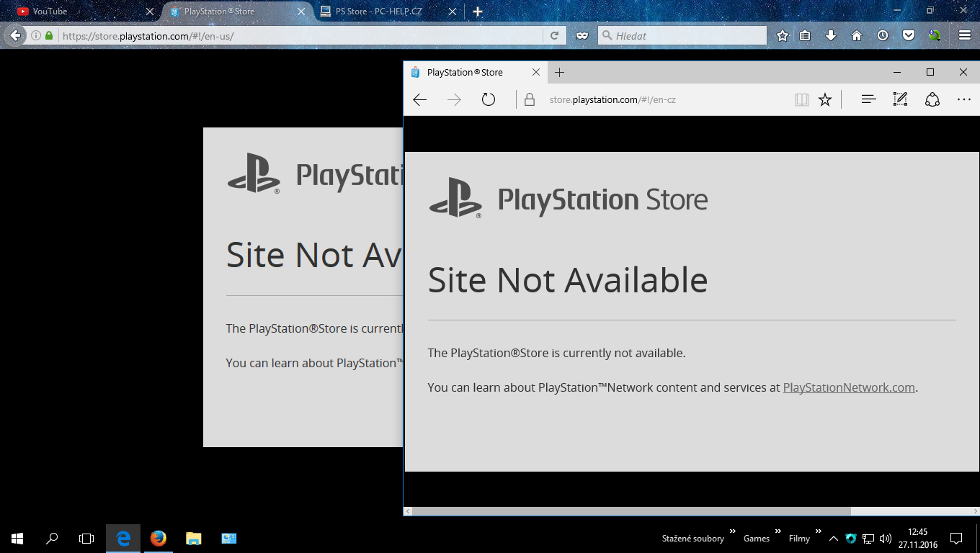
Task: Open the PlayStationNetwork.com link
Action: 849,387
